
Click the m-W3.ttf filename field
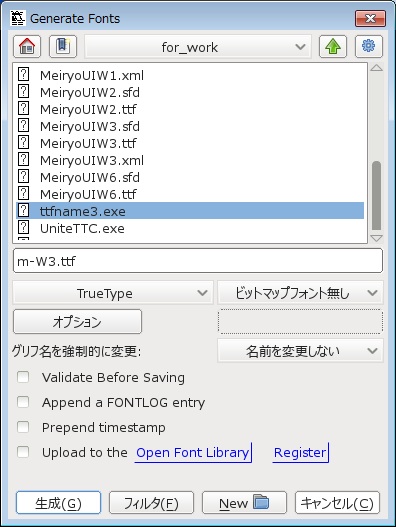pyautogui.click(x=198, y=260)
